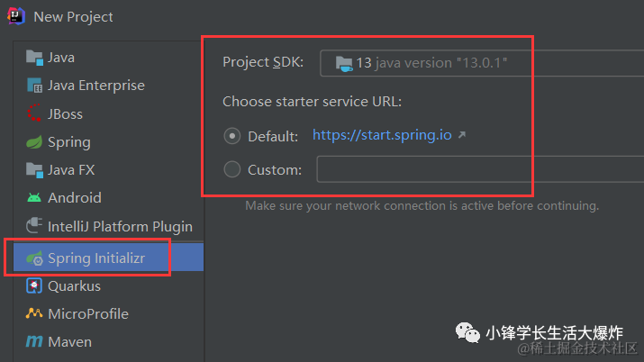Click the Choose starter service URL: label
Screen dimensions: 644x362
(313, 102)
